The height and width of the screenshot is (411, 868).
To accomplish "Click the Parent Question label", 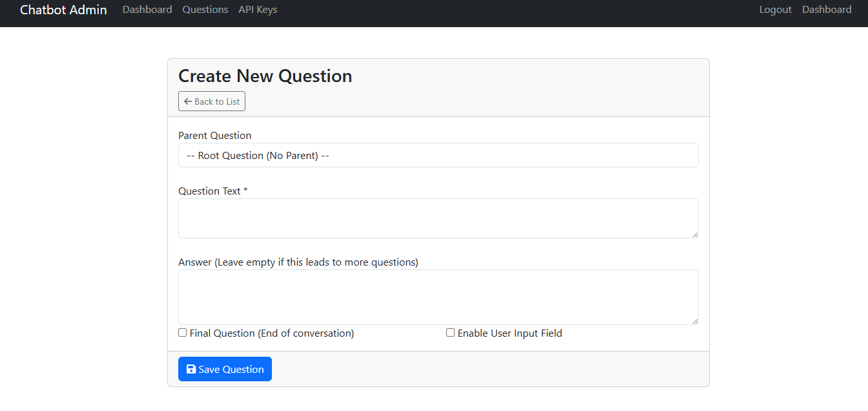I will (x=215, y=136).
